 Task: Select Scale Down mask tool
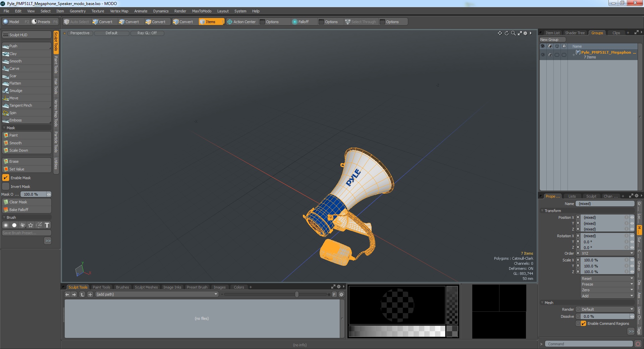(26, 150)
